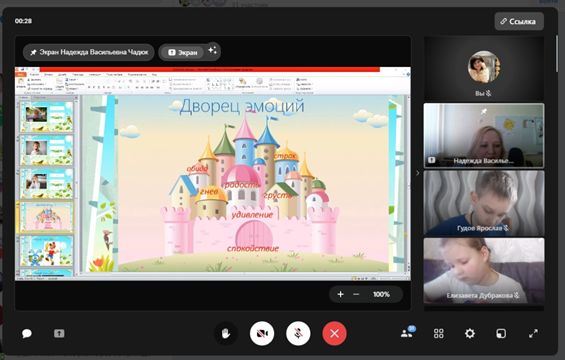This screenshot has height=360, width=565.
Task: Select the castle slide thumbnail
Action: pos(46,217)
